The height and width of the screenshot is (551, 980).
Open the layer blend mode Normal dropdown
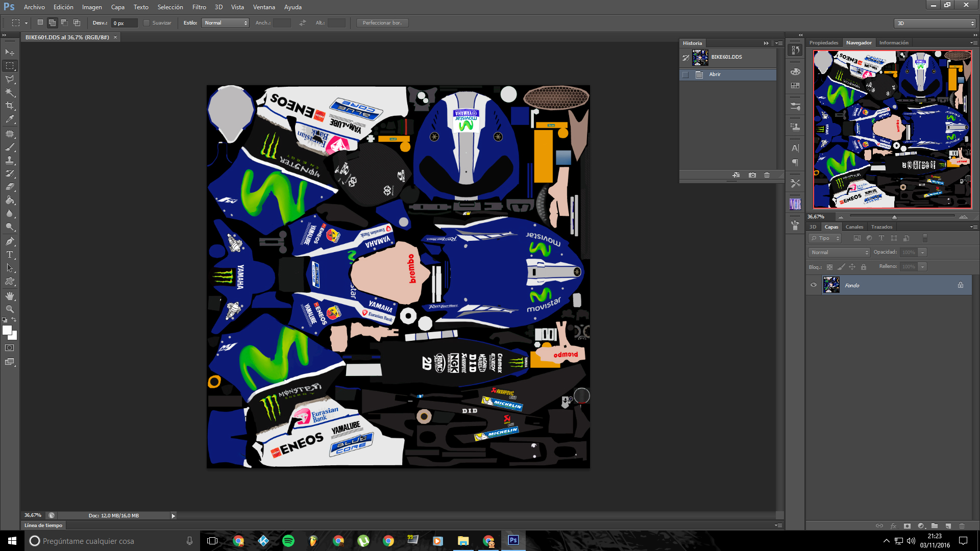[x=839, y=253]
